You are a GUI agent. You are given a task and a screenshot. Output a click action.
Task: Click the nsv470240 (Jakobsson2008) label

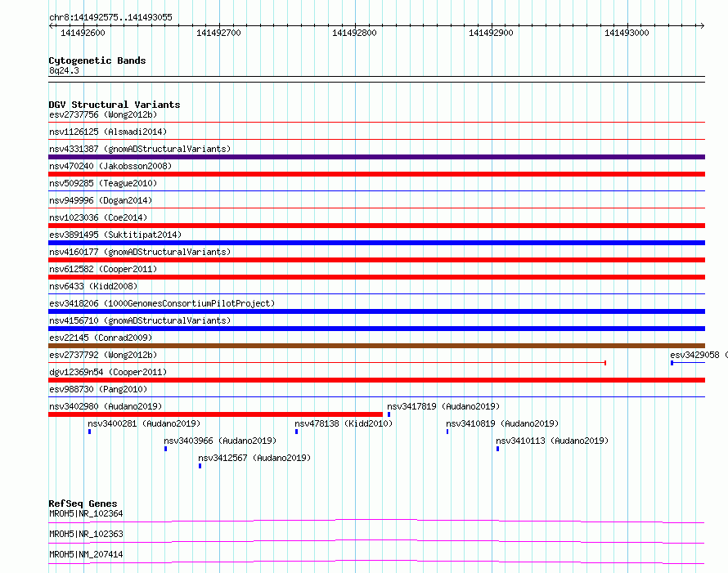point(110,166)
